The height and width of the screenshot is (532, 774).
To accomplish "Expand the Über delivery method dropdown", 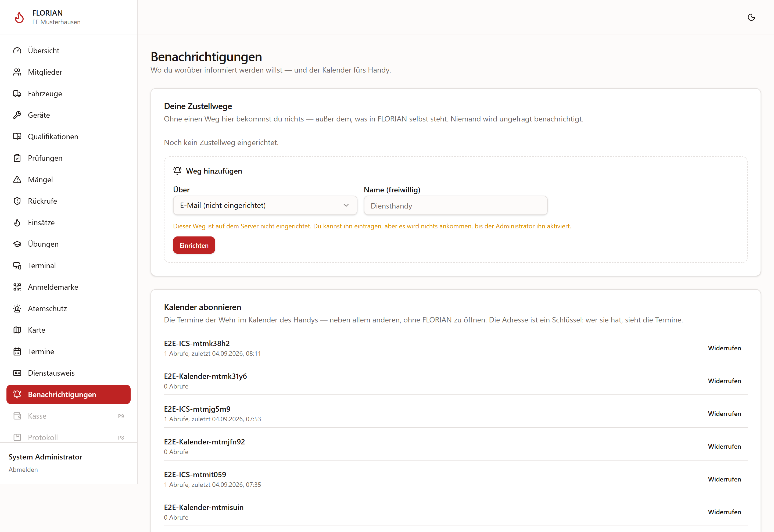I will click(x=265, y=205).
